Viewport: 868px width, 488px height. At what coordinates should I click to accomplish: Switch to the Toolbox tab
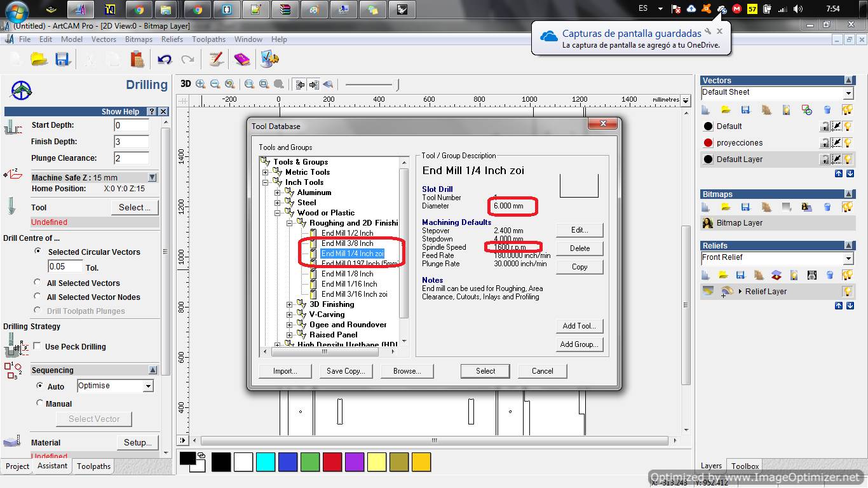[744, 466]
